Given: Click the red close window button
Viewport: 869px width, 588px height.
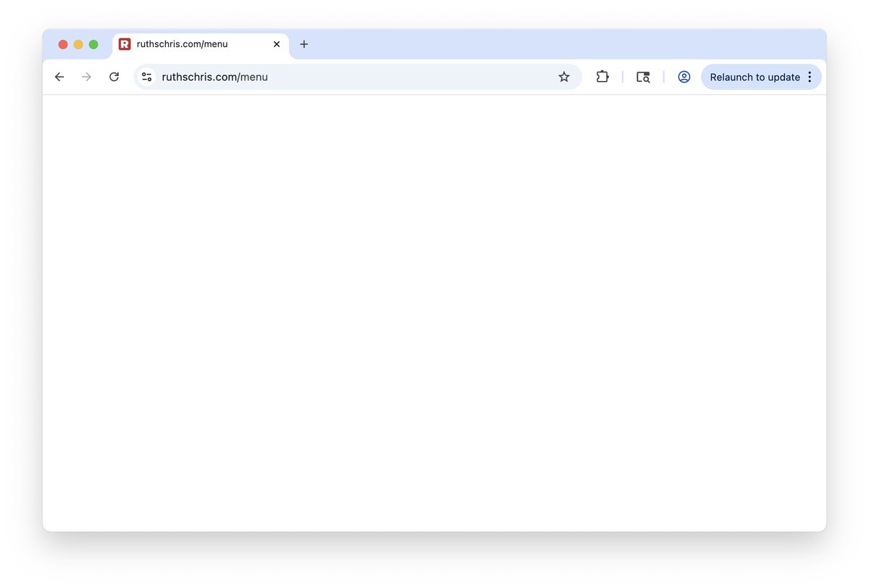Looking at the screenshot, I should 63,44.
